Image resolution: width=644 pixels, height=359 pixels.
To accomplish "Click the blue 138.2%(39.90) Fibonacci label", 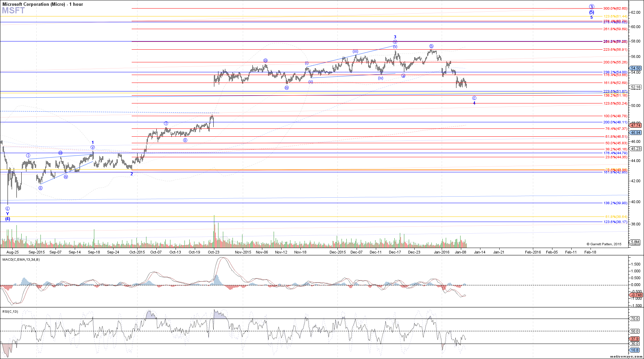I will point(615,203).
